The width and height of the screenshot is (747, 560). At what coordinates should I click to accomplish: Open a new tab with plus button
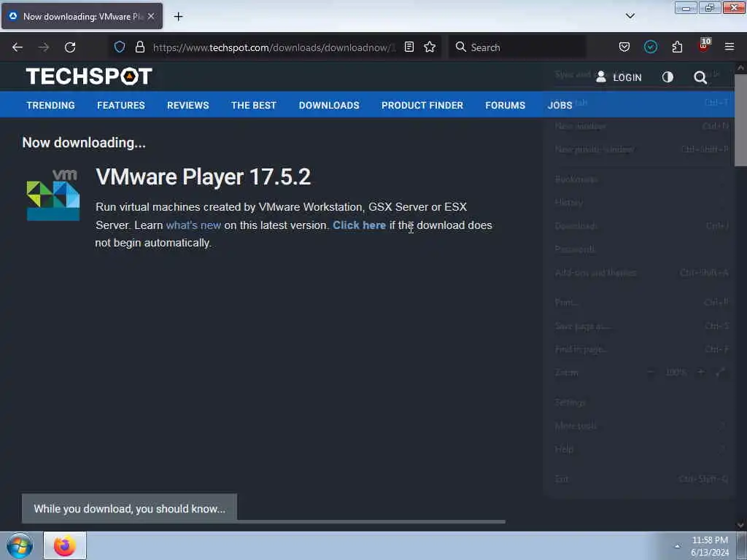click(178, 17)
